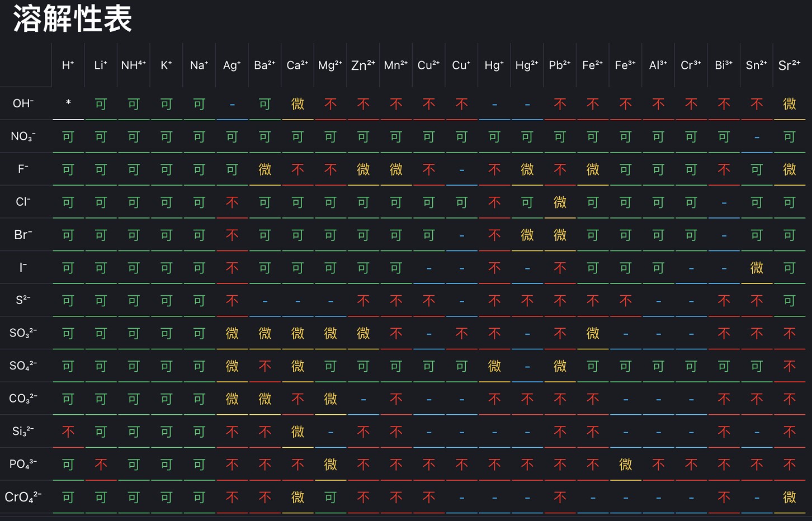Select the OH⁻ row header
The image size is (812, 521).
(x=23, y=103)
